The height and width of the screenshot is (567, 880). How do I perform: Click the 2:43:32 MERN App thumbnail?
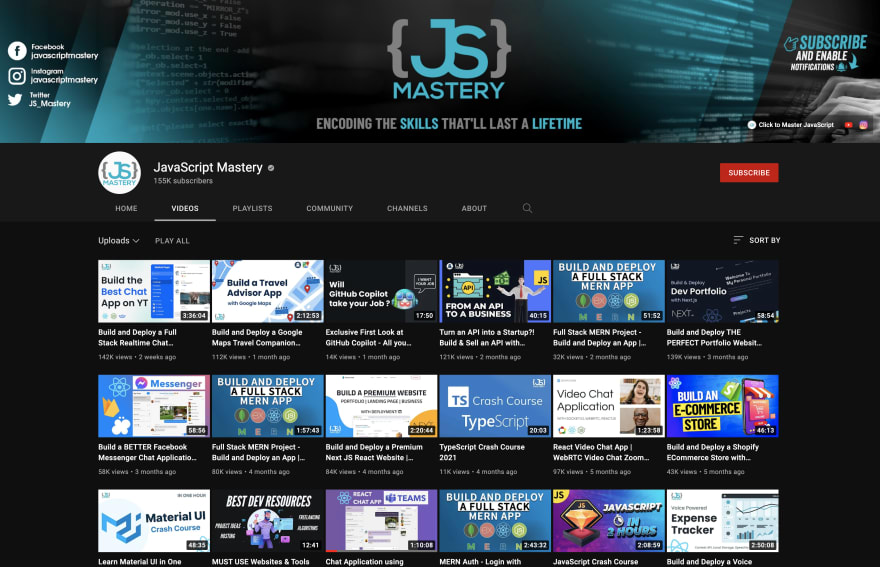[x=495, y=520]
